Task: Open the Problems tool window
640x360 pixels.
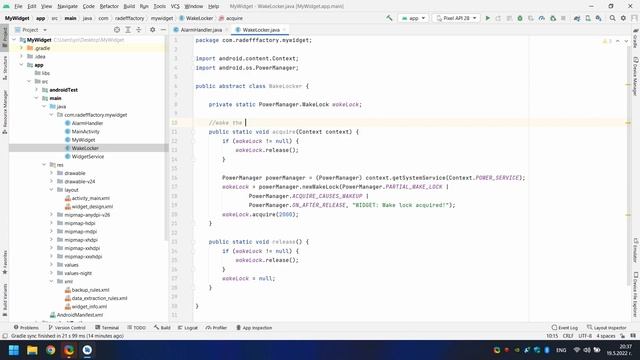Action: pyautogui.click(x=26, y=328)
